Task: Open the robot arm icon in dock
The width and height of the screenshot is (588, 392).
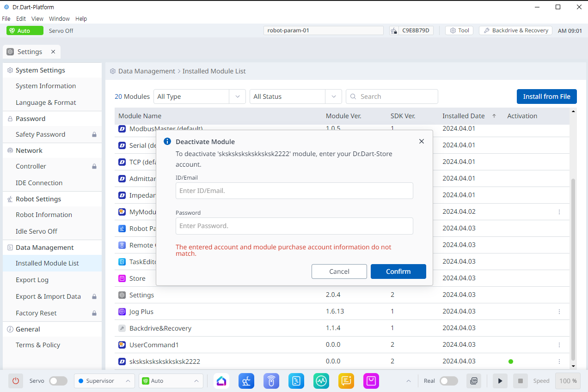Action: tap(246, 381)
